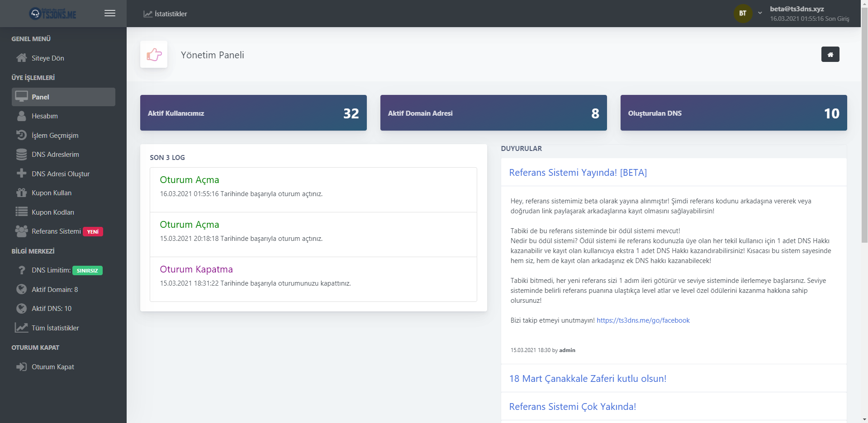The image size is (868, 423).
Task: Click the beta@ts3dns.xyz username
Action: (x=797, y=9)
